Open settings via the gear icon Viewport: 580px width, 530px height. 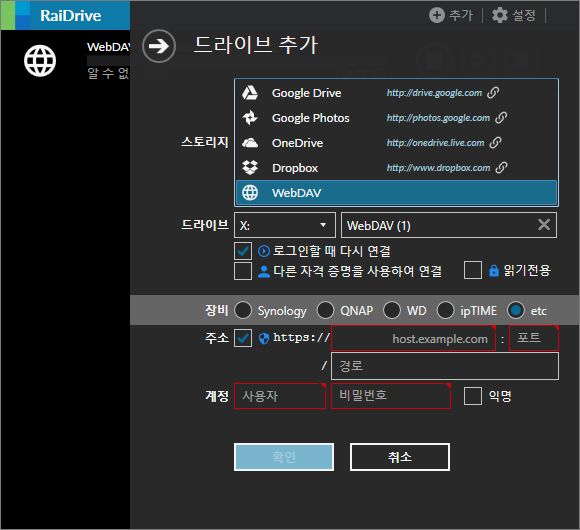click(x=499, y=15)
